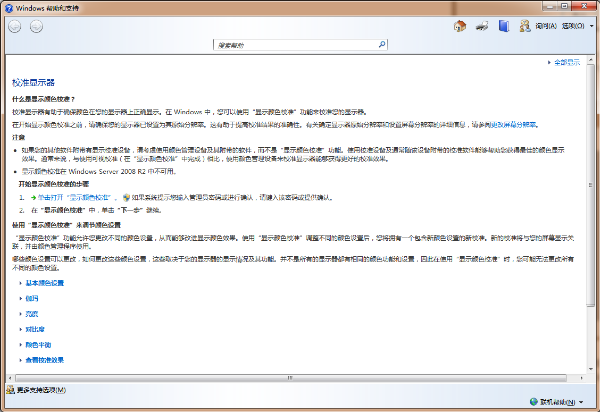This screenshot has width=600, height=412.
Task: Expand the 颜色平衡 section
Action: (40, 344)
